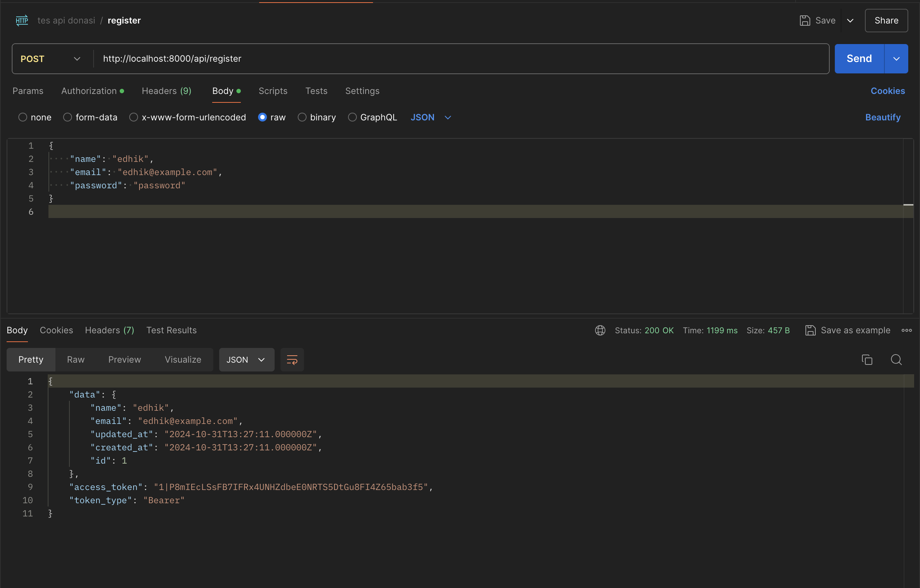This screenshot has width=920, height=588.
Task: Open the Settings tab
Action: pyautogui.click(x=362, y=91)
